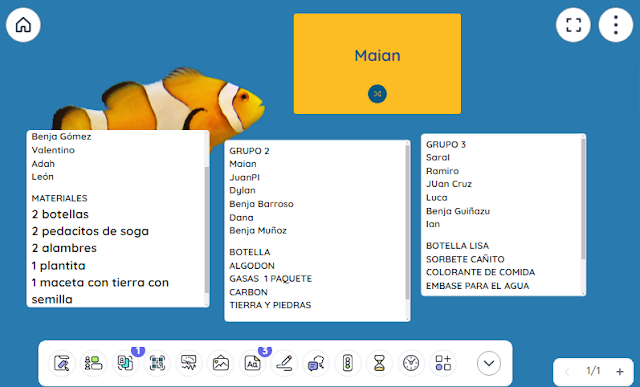
Task: Open the three-dot options menu
Action: tap(616, 24)
